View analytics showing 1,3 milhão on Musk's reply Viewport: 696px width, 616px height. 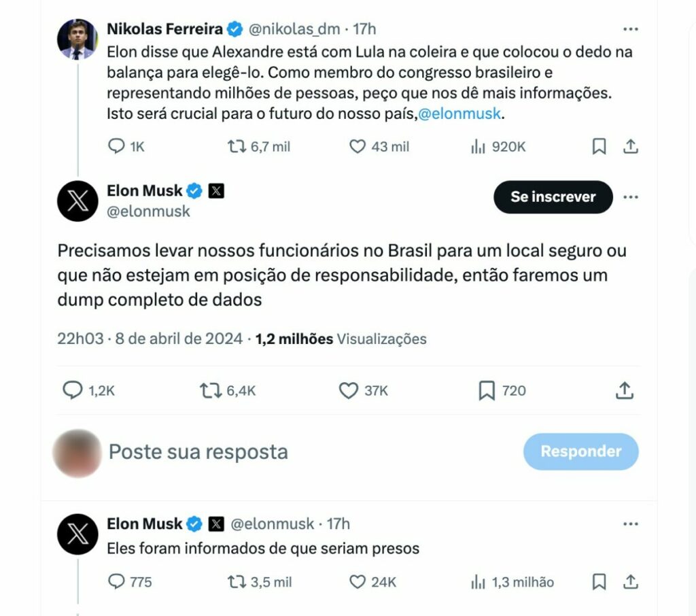pyautogui.click(x=478, y=581)
